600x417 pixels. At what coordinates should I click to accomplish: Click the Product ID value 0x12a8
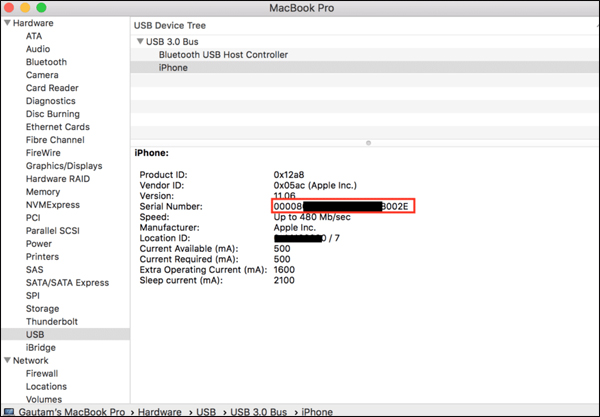click(289, 175)
